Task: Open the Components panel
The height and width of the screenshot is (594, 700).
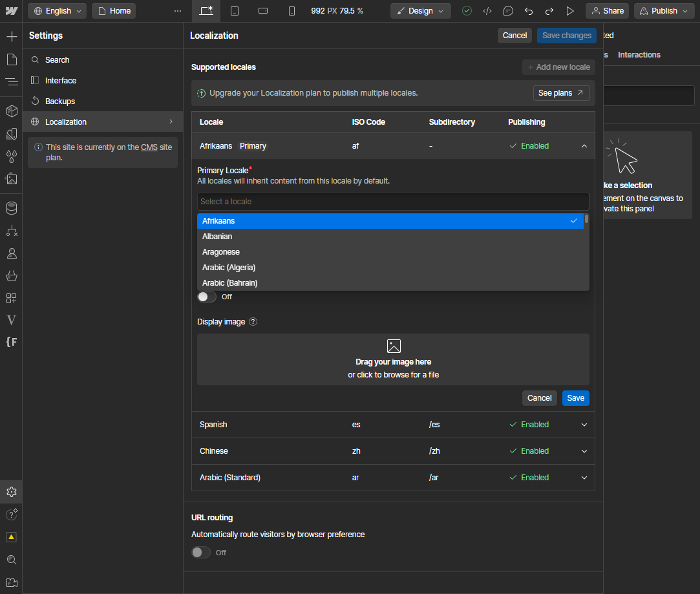Action: pyautogui.click(x=11, y=111)
